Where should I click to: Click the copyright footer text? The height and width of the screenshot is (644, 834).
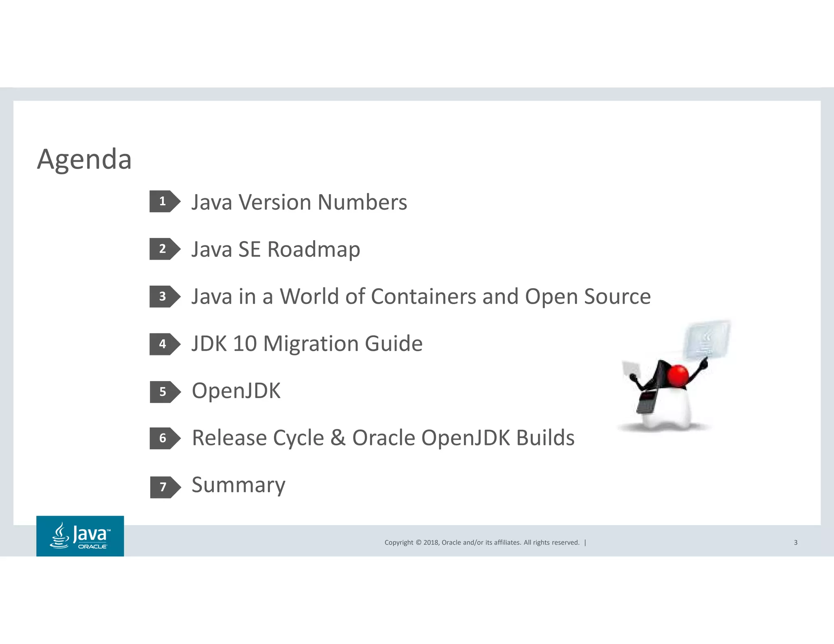[x=482, y=542]
